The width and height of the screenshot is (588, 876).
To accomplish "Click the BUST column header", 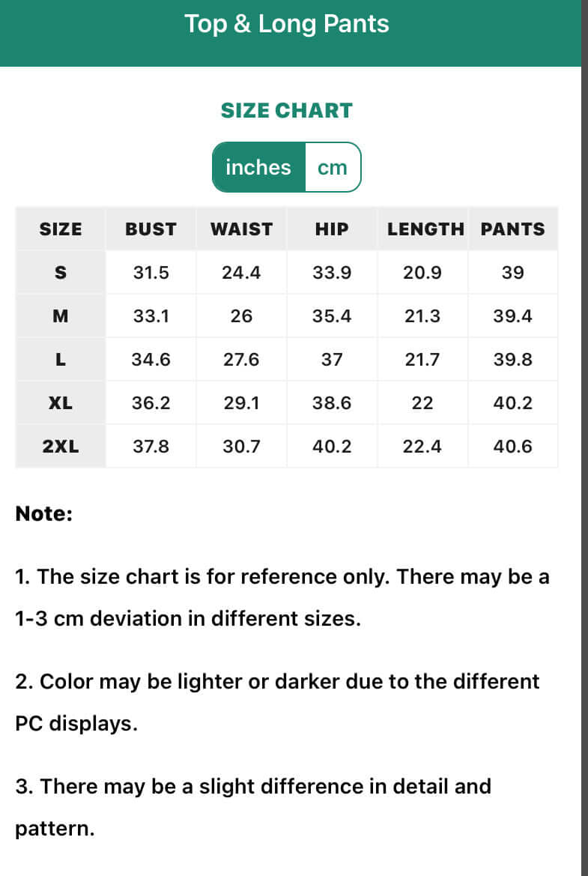I will click(x=151, y=229).
